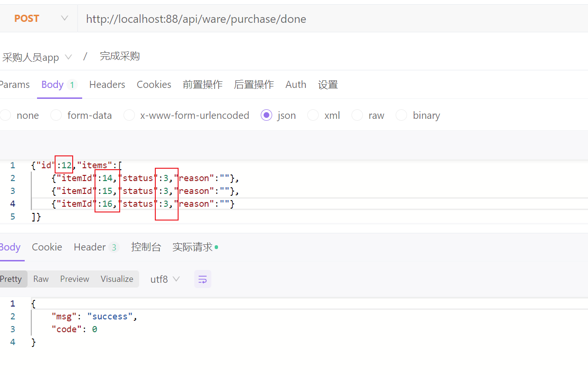Switch response view to Raw

41,279
